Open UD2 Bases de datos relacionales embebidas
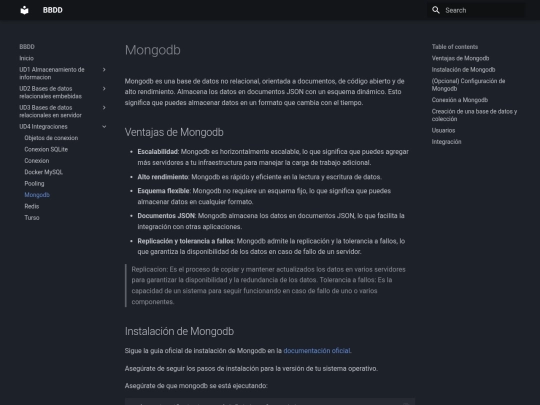 pos(50,92)
